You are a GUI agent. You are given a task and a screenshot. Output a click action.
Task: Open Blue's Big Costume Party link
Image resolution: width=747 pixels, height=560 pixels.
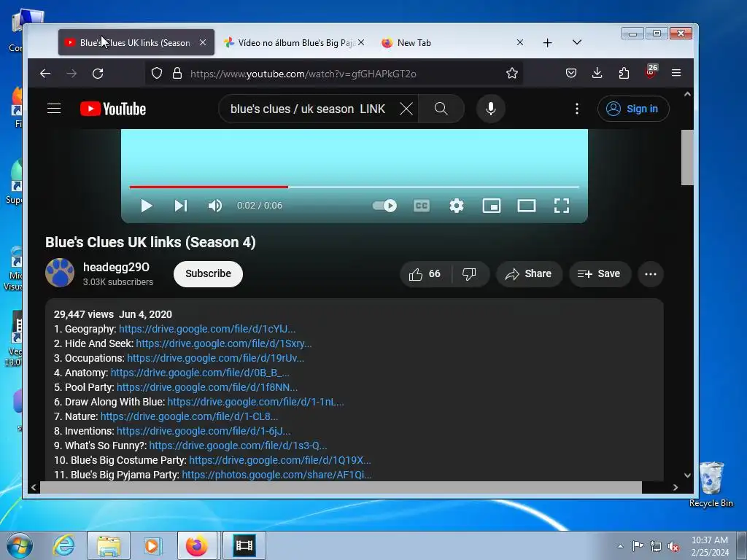coord(279,460)
